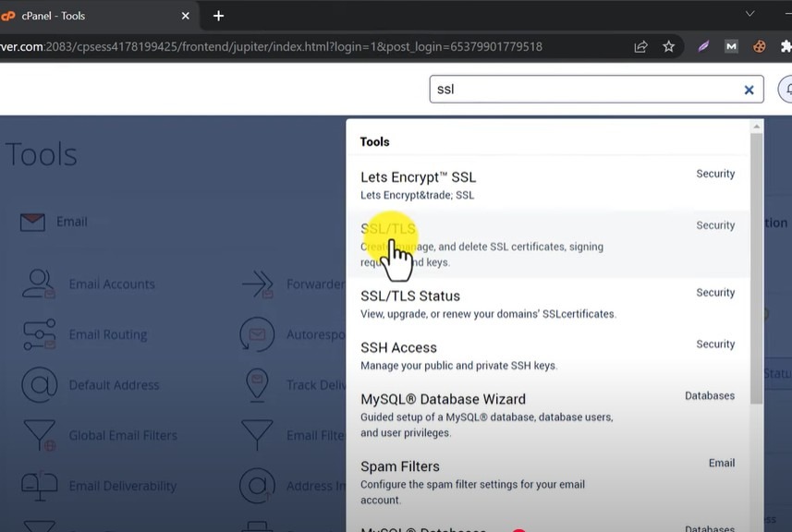Open the Autoresponders tool
Viewport: 792px width, 532px height.
tap(257, 334)
